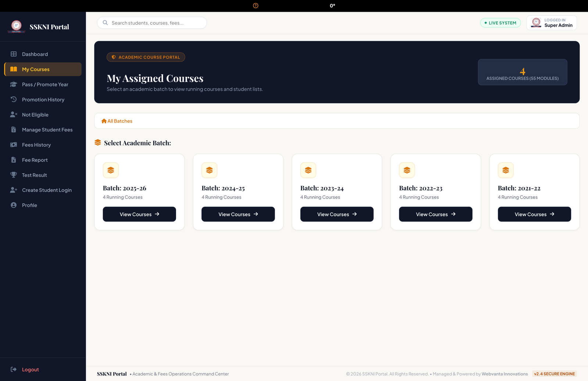Open the Super Admin account badge
Viewport: 588px width, 381px height.
pyautogui.click(x=552, y=23)
